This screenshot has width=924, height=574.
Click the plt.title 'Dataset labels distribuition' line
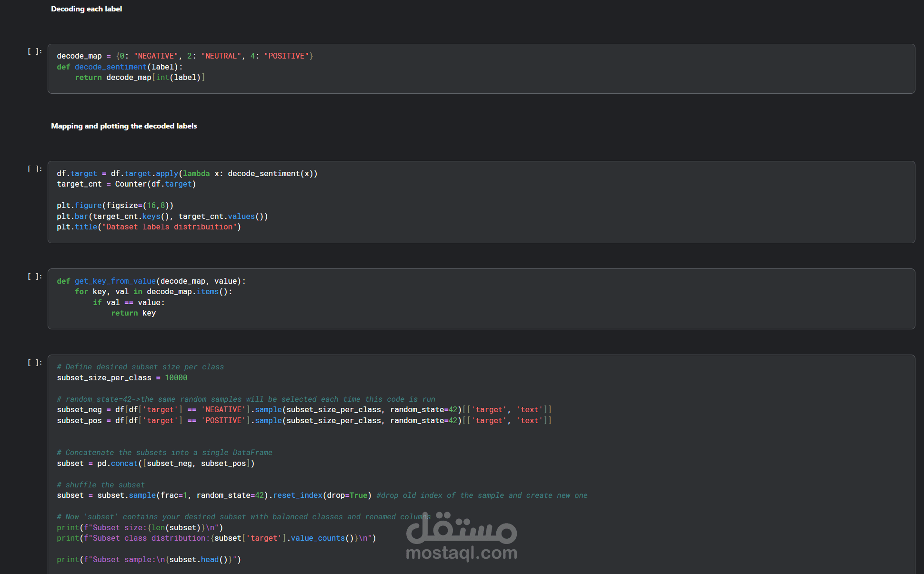coord(149,227)
